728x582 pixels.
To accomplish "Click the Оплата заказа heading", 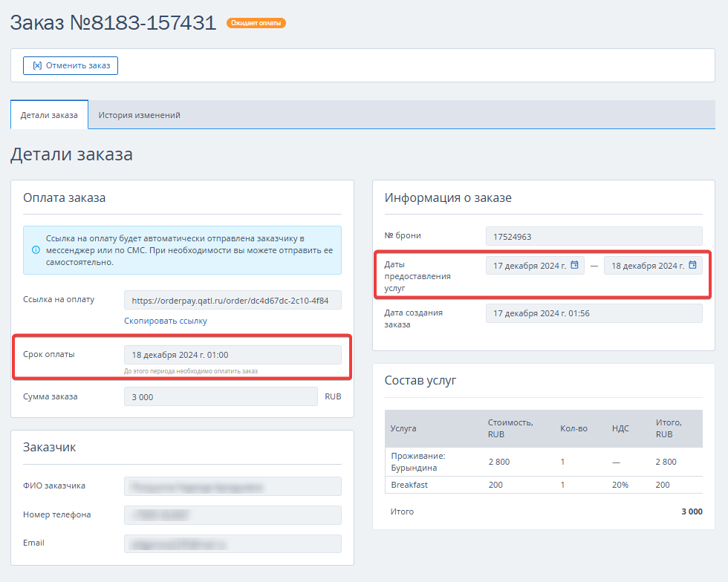I will (64, 197).
